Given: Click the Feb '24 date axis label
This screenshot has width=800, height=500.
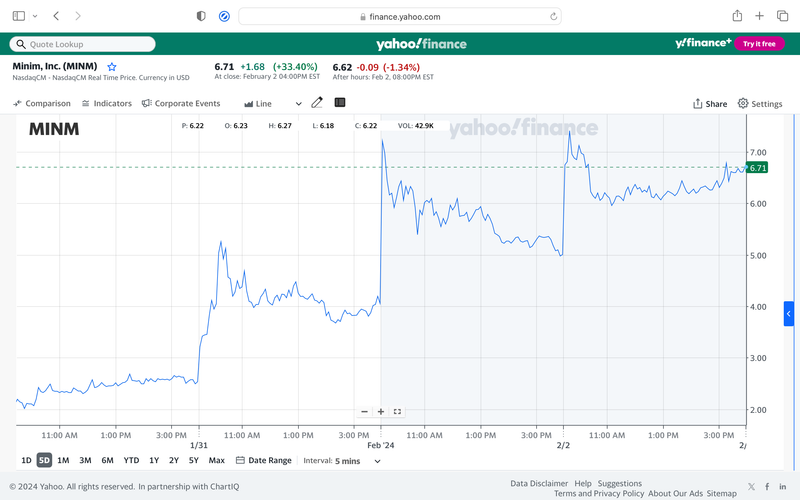Looking at the screenshot, I should point(381,445).
